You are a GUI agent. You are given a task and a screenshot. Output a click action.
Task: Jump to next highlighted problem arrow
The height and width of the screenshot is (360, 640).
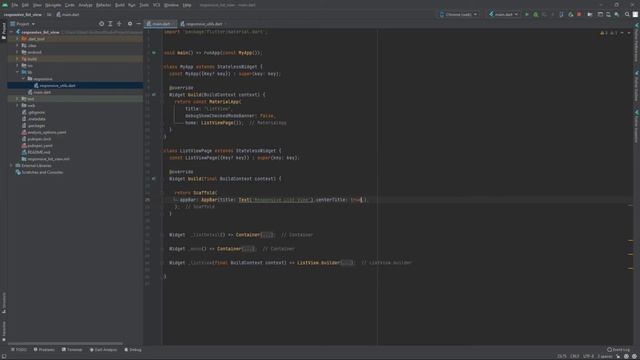pos(629,33)
